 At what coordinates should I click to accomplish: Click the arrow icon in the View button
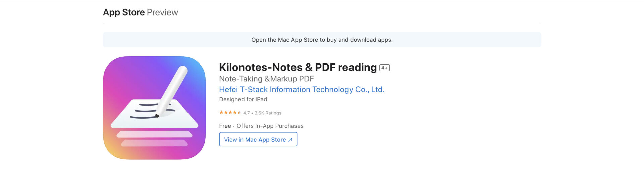[x=290, y=140]
